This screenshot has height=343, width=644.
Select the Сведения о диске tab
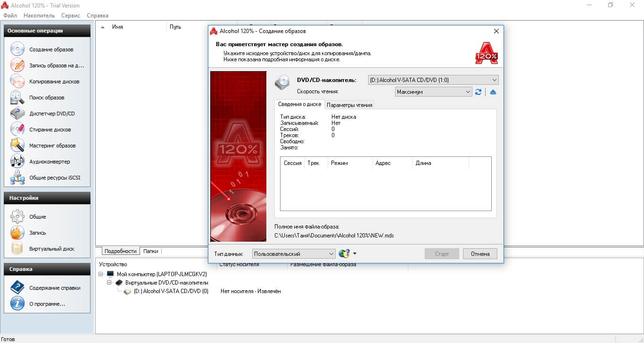click(300, 104)
